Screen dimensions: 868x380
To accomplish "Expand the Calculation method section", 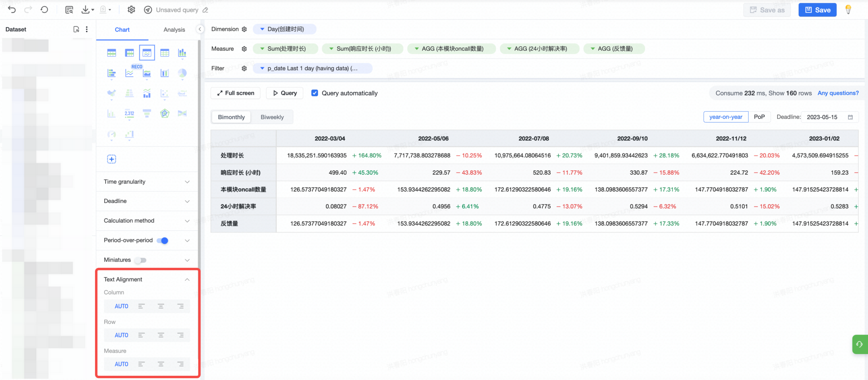I will 147,221.
